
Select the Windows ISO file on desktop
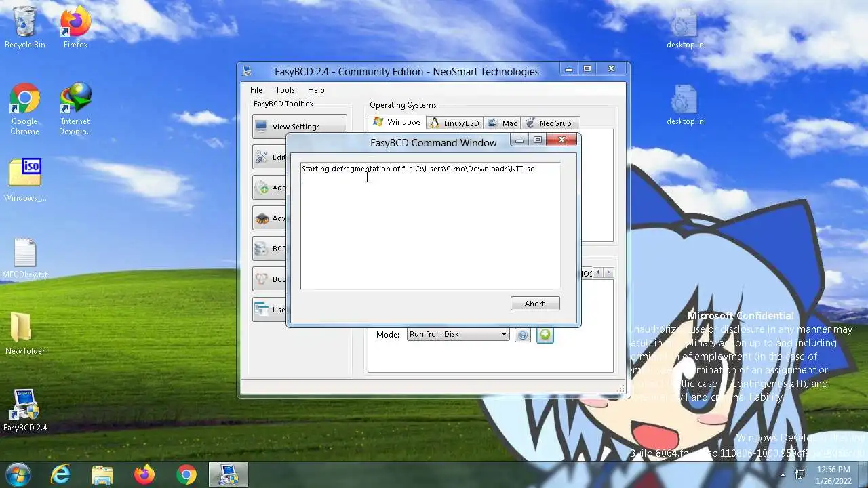click(25, 180)
